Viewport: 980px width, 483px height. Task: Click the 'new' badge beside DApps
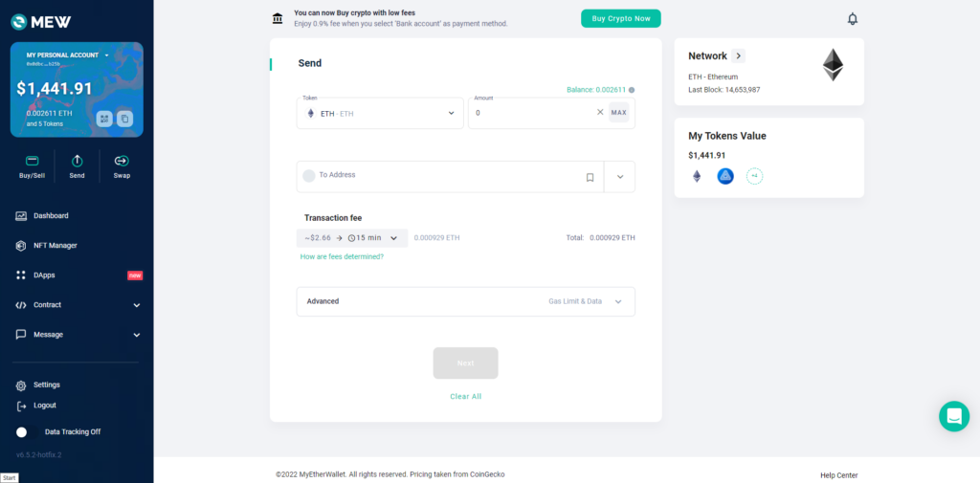pos(135,274)
